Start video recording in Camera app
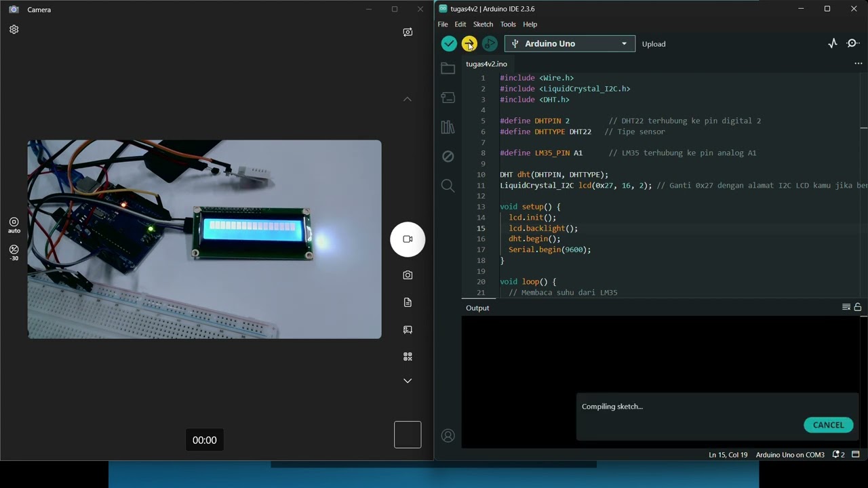This screenshot has height=488, width=868. [408, 239]
